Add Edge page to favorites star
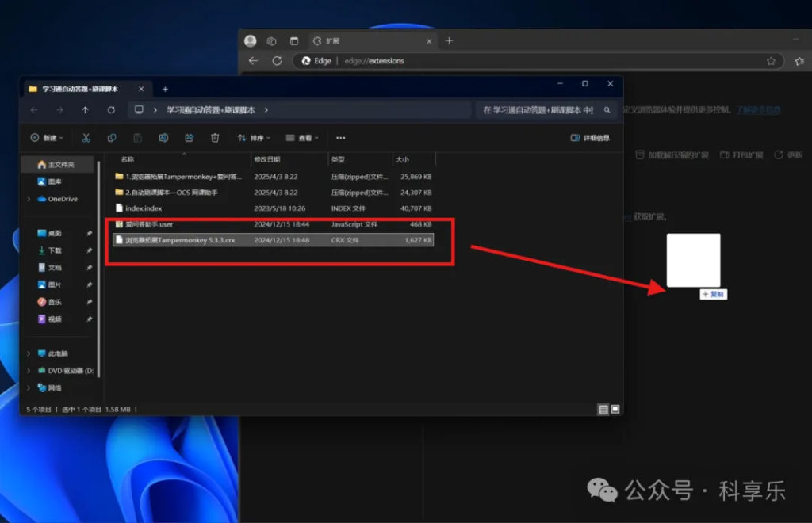The image size is (812, 523). [x=771, y=61]
